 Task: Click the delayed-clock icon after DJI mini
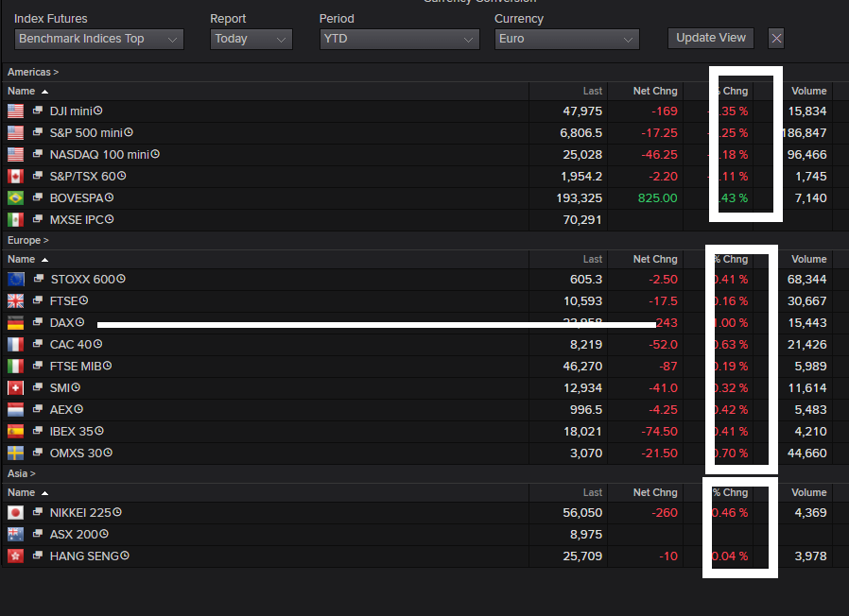pos(98,111)
